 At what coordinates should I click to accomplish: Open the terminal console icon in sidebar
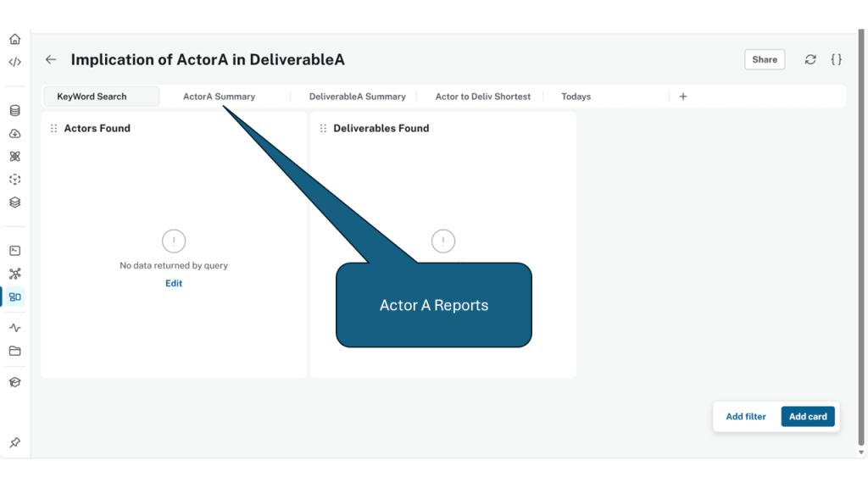coord(14,251)
